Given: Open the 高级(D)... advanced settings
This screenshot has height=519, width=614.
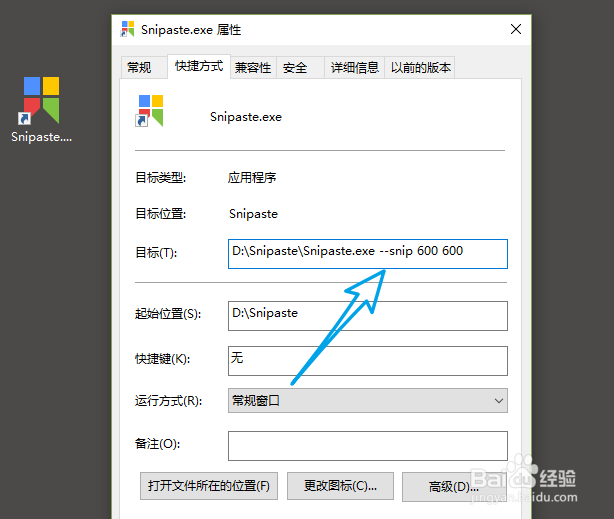Looking at the screenshot, I should pos(454,486).
